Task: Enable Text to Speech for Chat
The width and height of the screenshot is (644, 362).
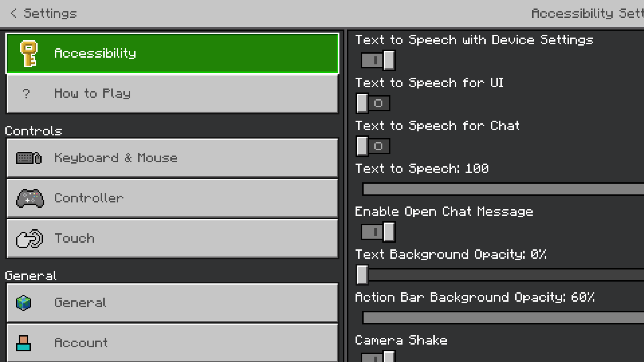Action: click(x=373, y=146)
